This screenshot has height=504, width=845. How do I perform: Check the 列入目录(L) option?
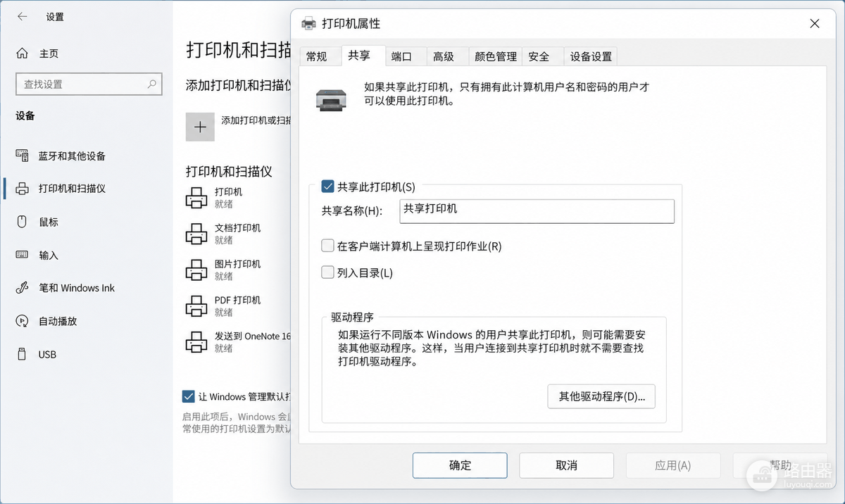pyautogui.click(x=327, y=272)
